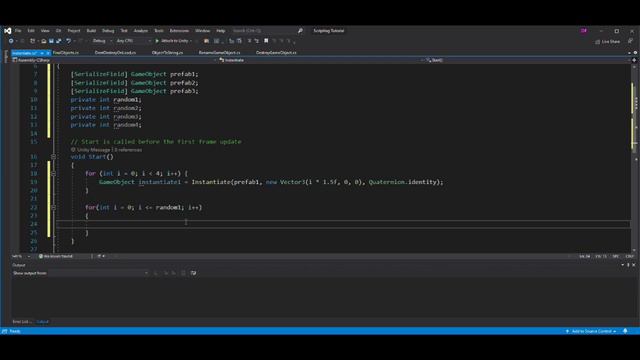Open the Debug configuration dropdown
The image size is (640, 360).
point(102,41)
